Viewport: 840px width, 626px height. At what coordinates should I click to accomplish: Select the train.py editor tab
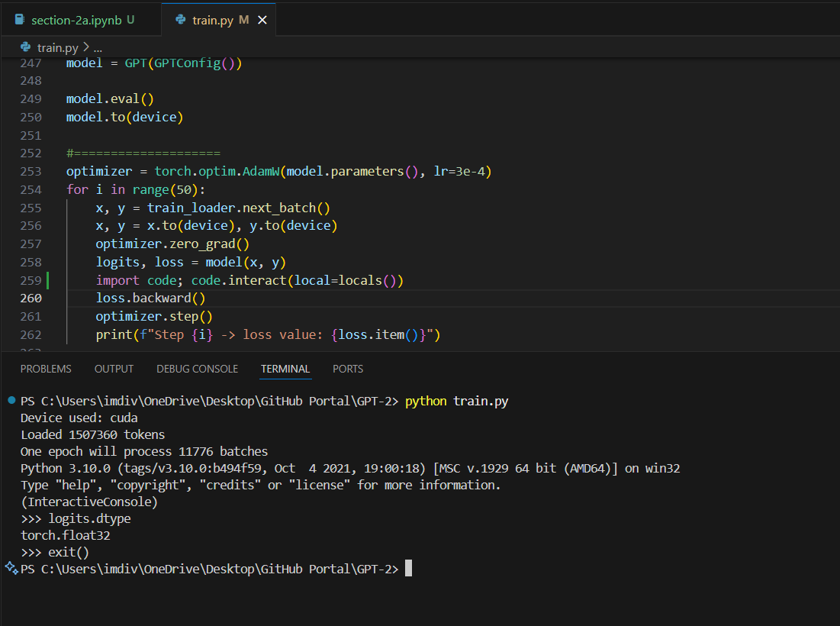point(218,20)
